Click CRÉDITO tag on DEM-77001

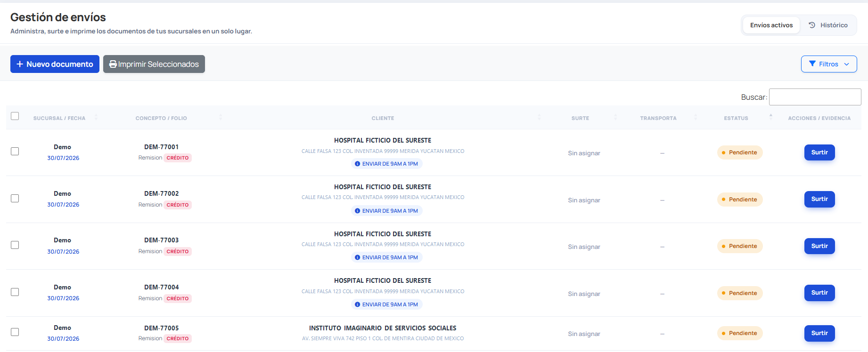pyautogui.click(x=178, y=158)
